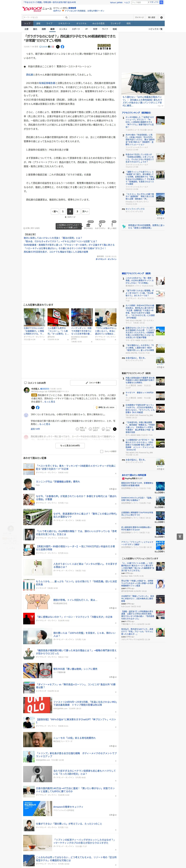Switch to the ランキング tab
Screen dimensions: 186x868
115,24
